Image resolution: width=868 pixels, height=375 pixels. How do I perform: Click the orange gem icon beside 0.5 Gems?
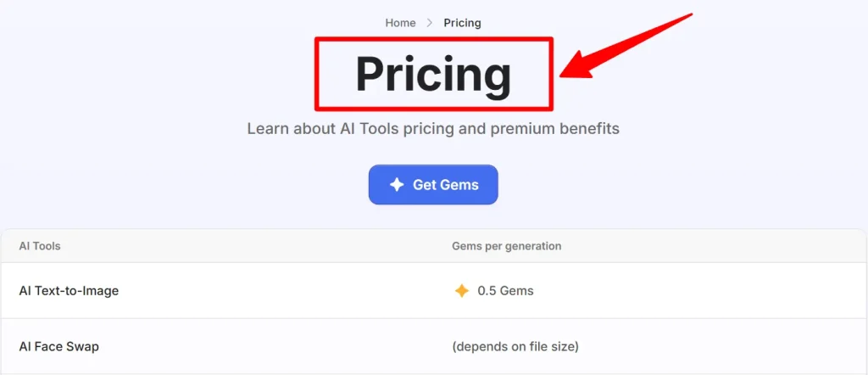461,291
